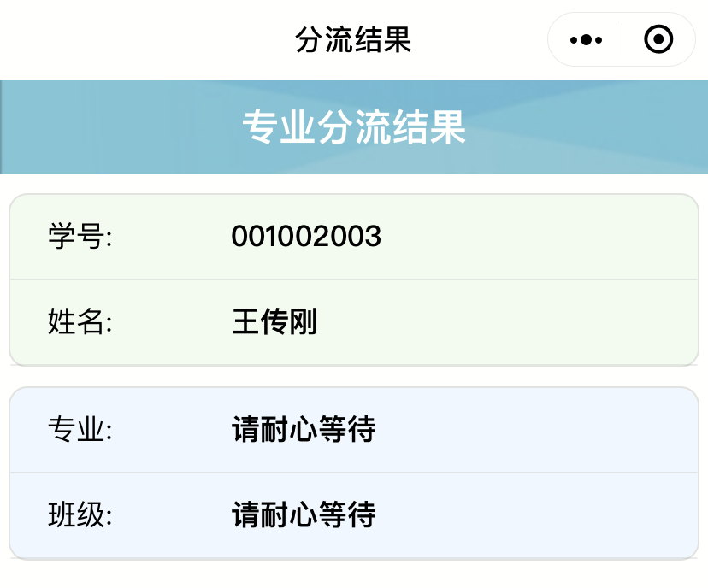Click the 分流结果 page title
Viewport: 708px width, 588px height.
353,40
